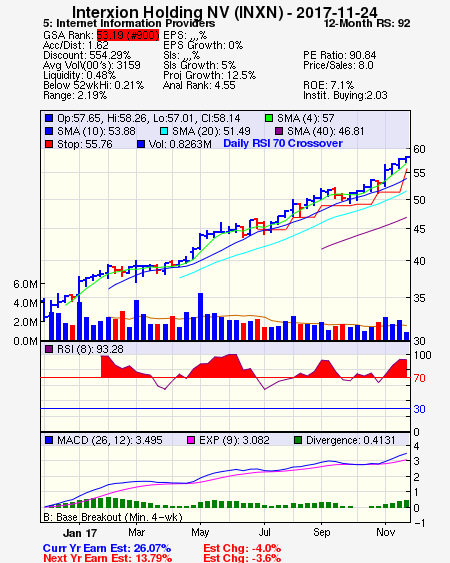Click the blue swatch beside Op:57.65
The image size is (450, 563).
[49, 118]
